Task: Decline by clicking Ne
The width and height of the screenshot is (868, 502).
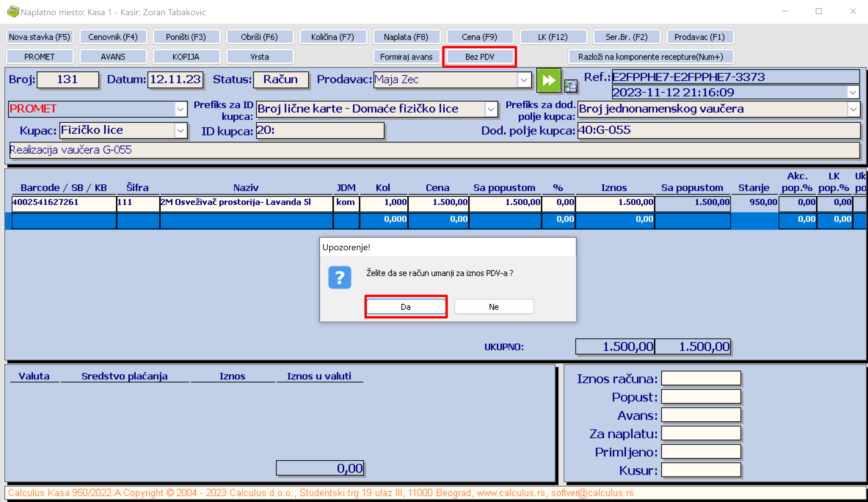Action: [x=494, y=307]
